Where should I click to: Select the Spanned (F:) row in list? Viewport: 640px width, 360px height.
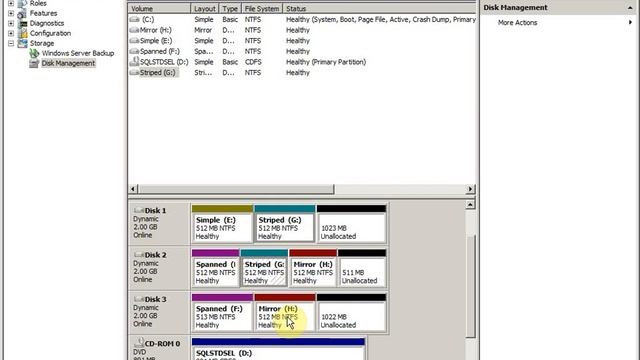coord(302,51)
